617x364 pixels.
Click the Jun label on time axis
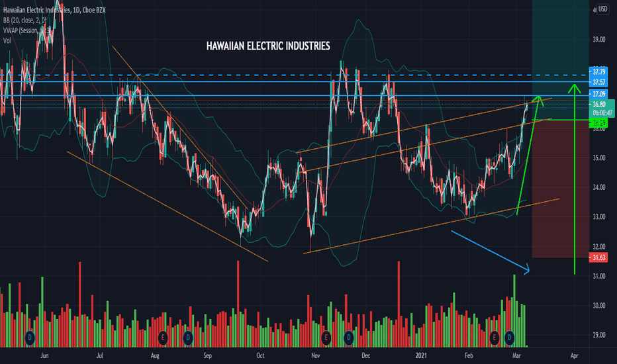[x=44, y=356]
